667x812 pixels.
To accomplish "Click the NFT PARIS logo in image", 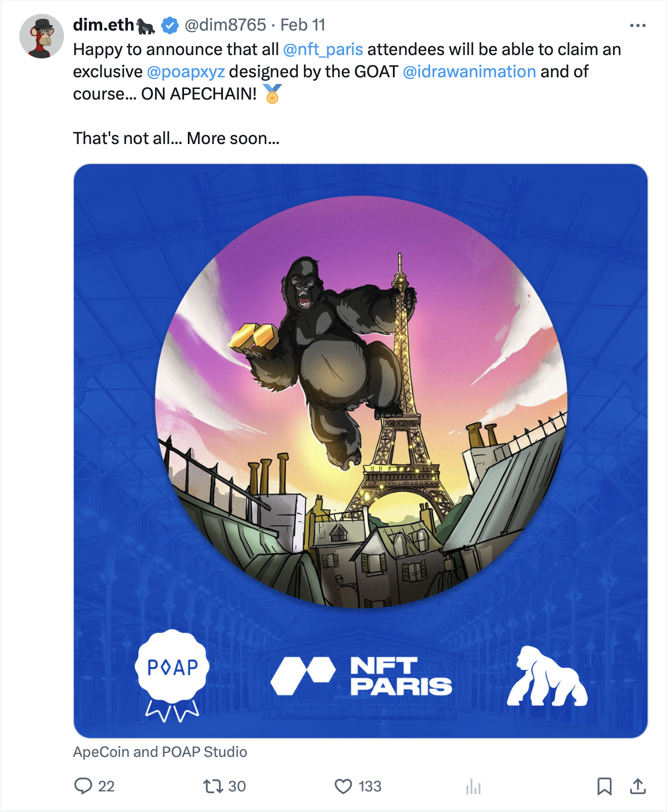I will pyautogui.click(x=361, y=676).
